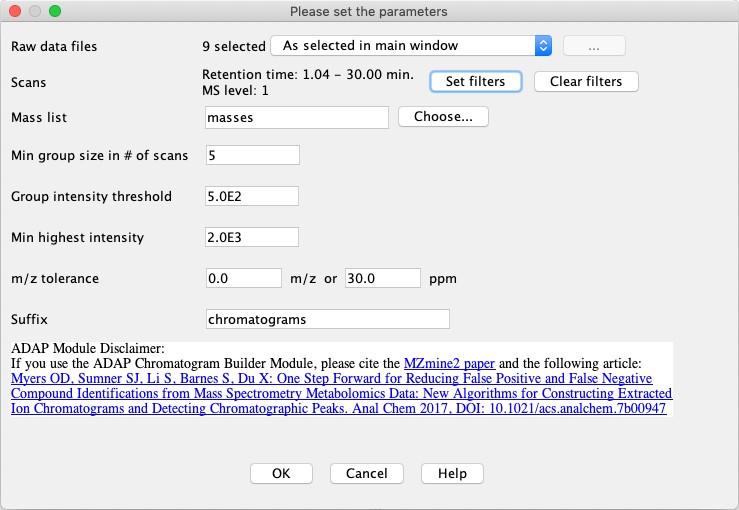Open the Help button
Image resolution: width=739 pixels, height=510 pixels.
(452, 473)
